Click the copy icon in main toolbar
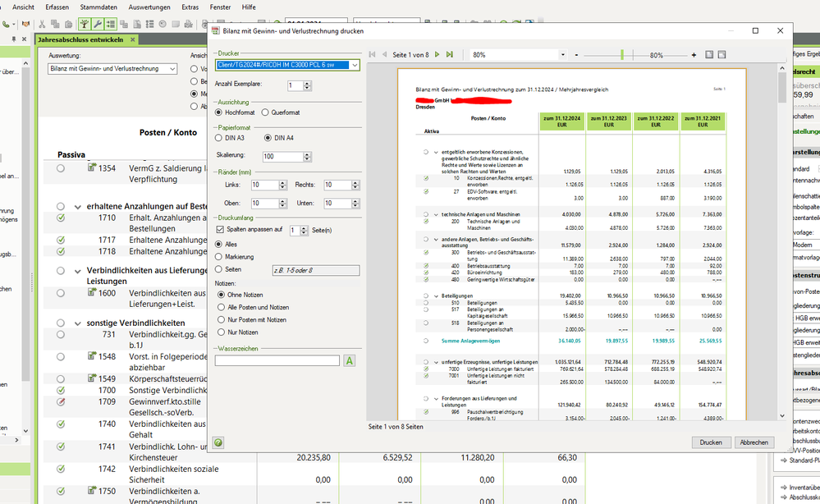Screen dimensions: 820x504 tap(56, 24)
